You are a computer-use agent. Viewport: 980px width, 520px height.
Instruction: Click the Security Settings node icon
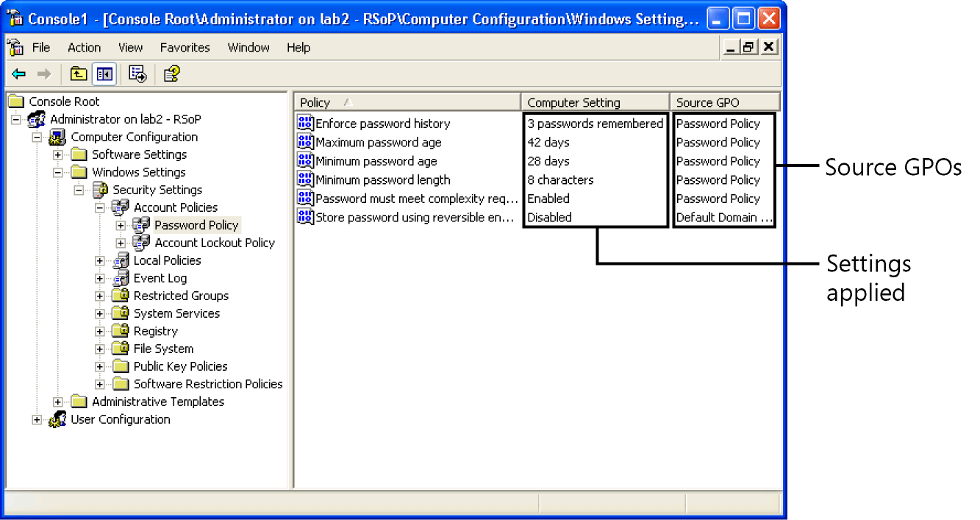(x=100, y=190)
